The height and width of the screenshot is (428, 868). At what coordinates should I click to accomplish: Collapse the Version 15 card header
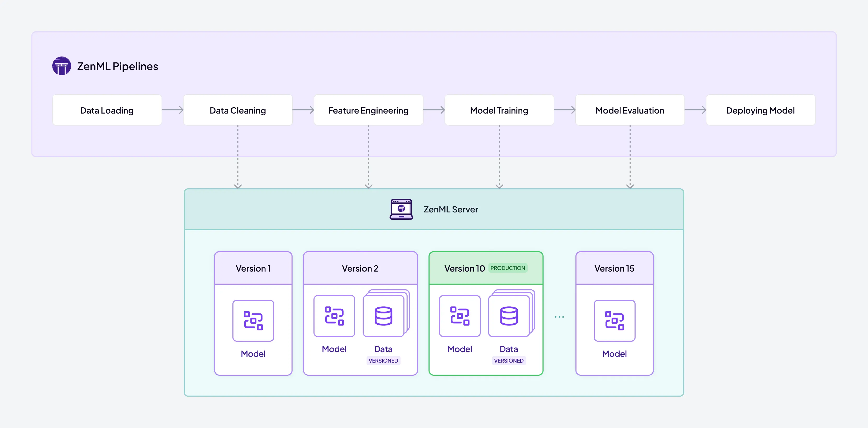tap(614, 268)
